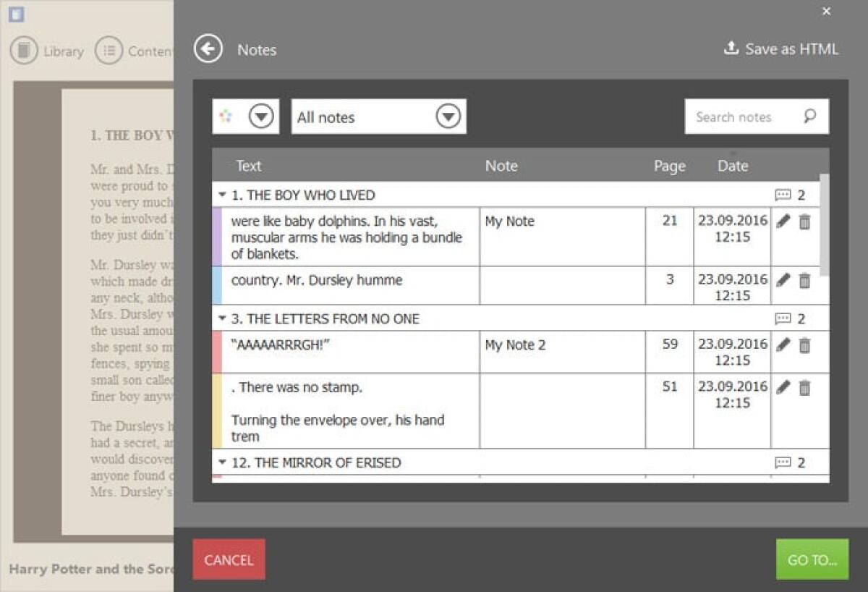Click the back arrow to leave Notes
Image resolution: width=868 pixels, height=592 pixels.
coord(208,48)
